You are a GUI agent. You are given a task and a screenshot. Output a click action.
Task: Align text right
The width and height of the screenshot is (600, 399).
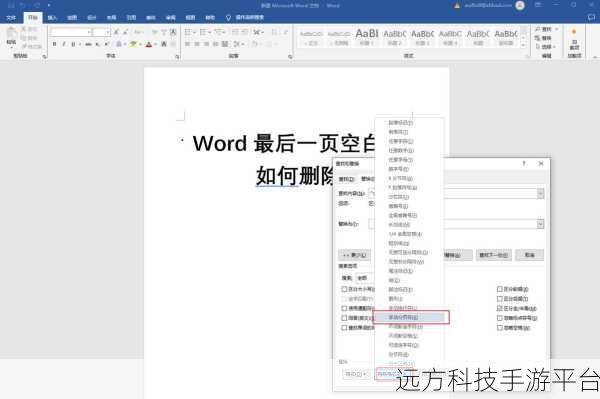pyautogui.click(x=206, y=44)
